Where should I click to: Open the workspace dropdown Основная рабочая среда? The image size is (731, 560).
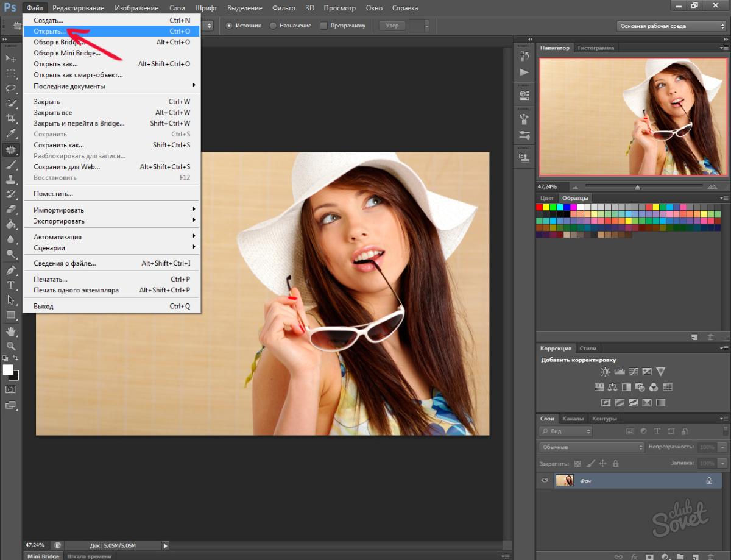point(671,26)
